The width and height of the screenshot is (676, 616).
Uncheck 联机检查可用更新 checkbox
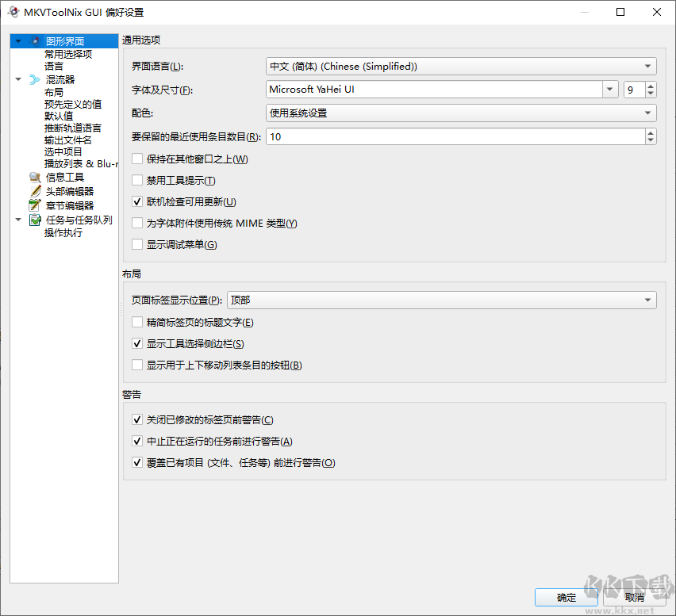coord(137,201)
